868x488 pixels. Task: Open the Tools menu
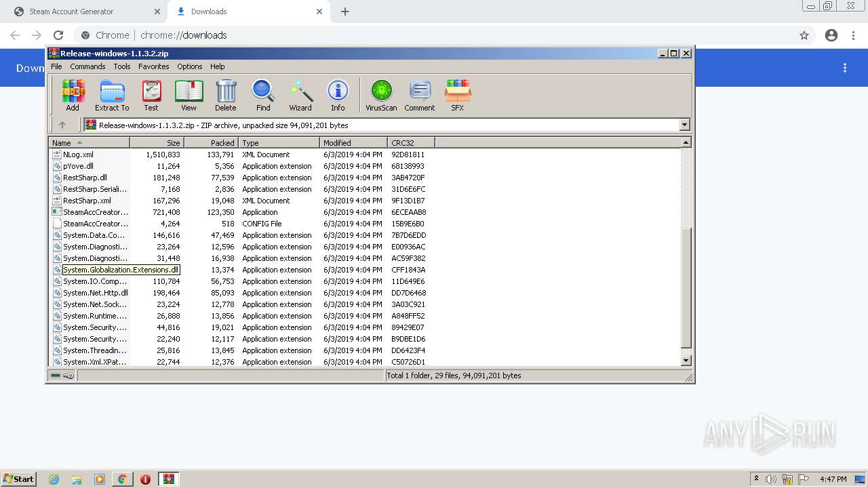[122, 66]
